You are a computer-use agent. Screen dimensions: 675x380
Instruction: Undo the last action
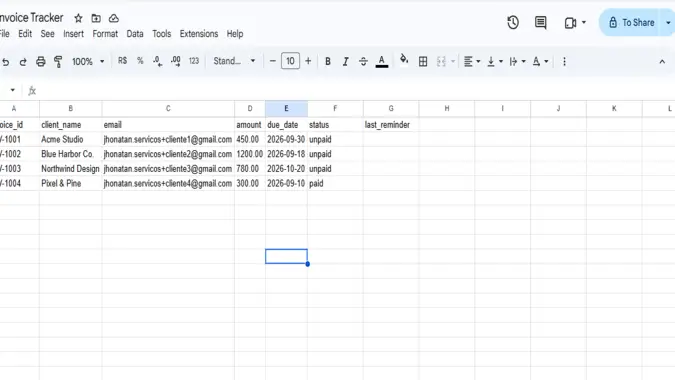pos(5,62)
